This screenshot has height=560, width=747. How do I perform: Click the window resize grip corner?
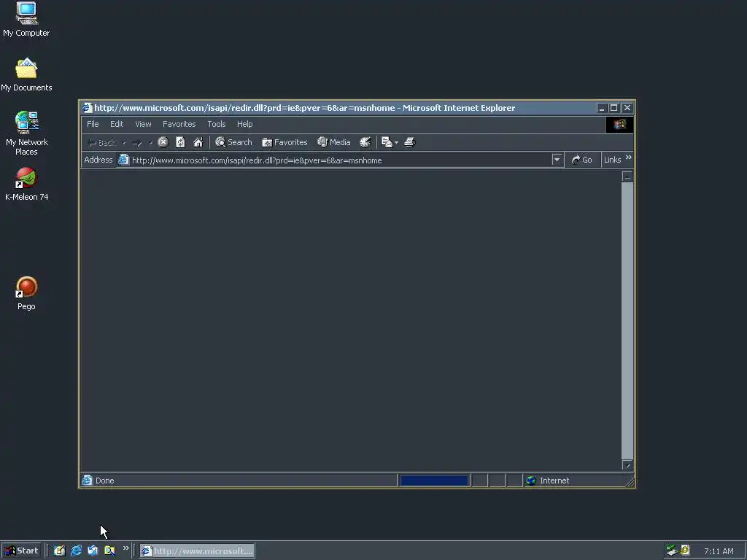630,482
